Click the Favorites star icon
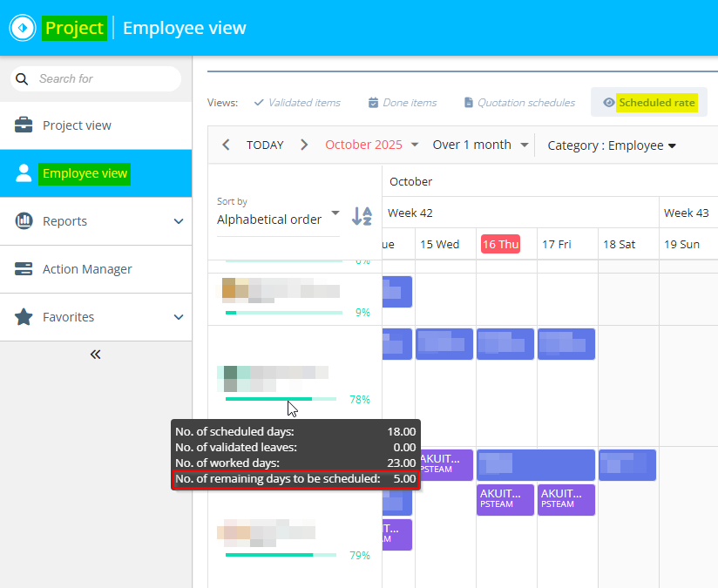Image resolution: width=718 pixels, height=588 pixels. [x=24, y=317]
